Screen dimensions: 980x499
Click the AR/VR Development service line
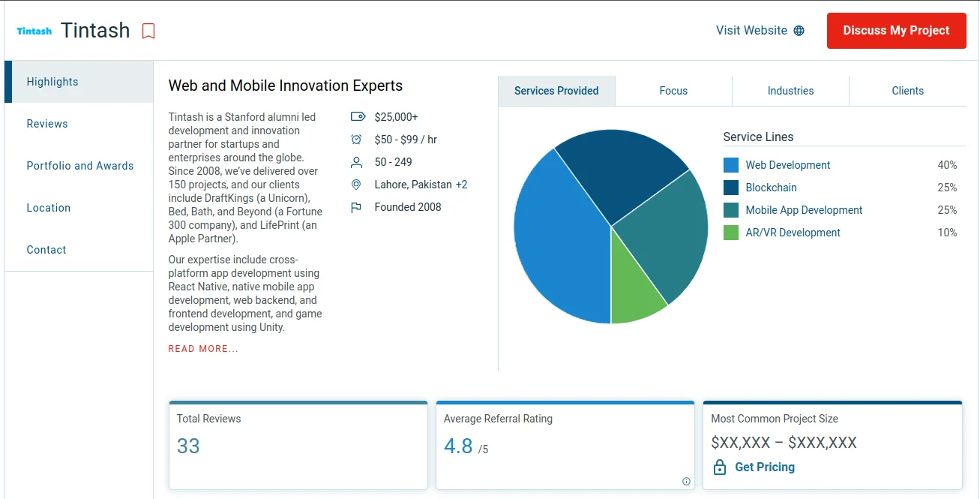point(793,233)
